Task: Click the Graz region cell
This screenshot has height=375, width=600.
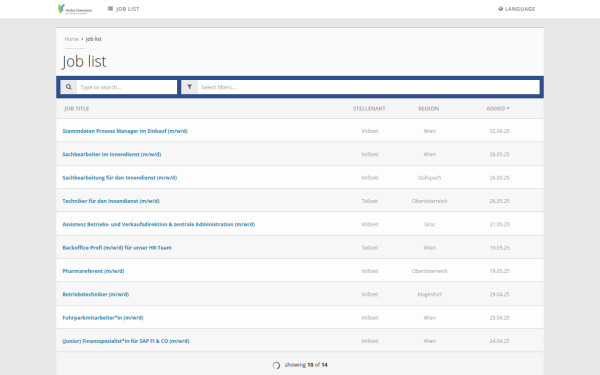Action: tap(430, 224)
